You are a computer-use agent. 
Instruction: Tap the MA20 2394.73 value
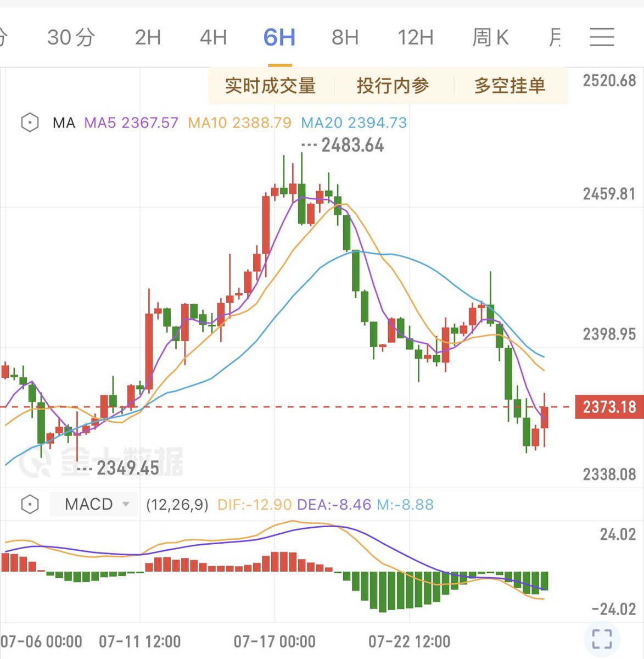354,122
